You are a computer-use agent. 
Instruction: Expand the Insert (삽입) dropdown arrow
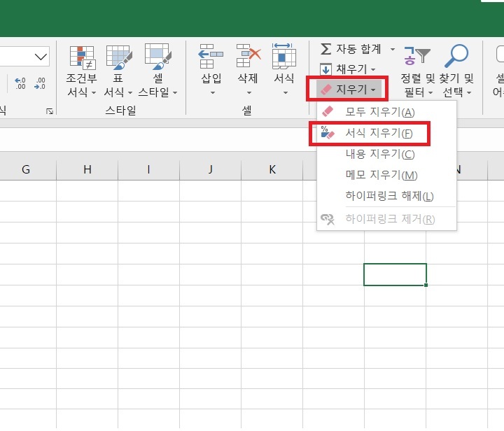point(213,93)
